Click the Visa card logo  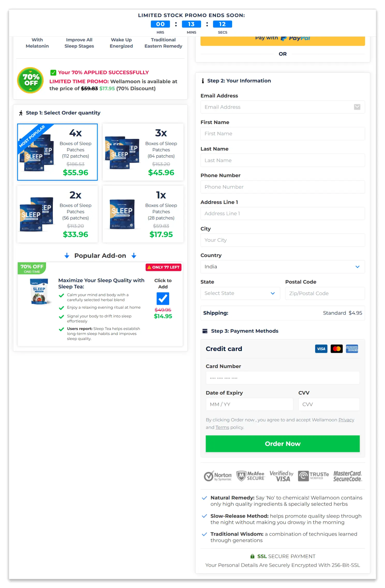(x=321, y=349)
